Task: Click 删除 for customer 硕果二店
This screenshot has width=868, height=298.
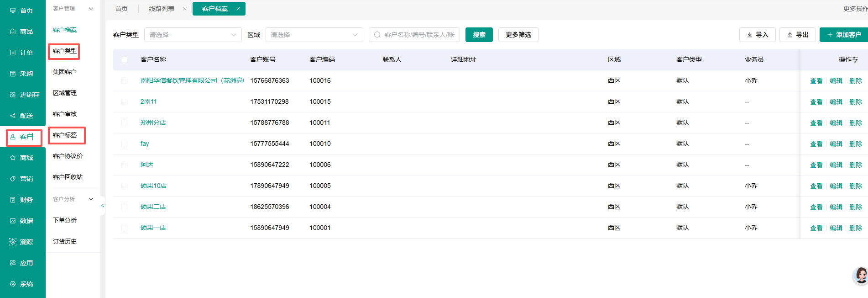Action: pyautogui.click(x=856, y=207)
